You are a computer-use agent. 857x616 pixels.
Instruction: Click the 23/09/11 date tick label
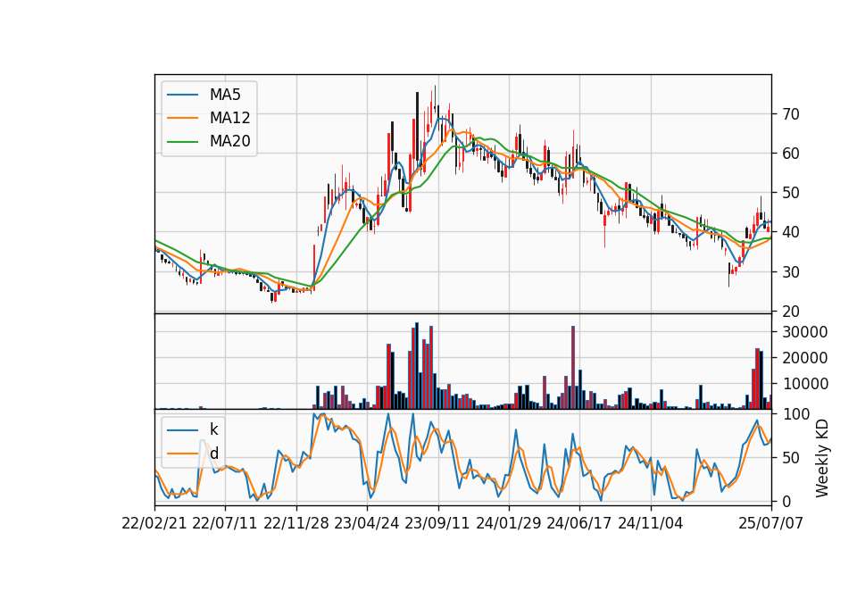[x=437, y=523]
